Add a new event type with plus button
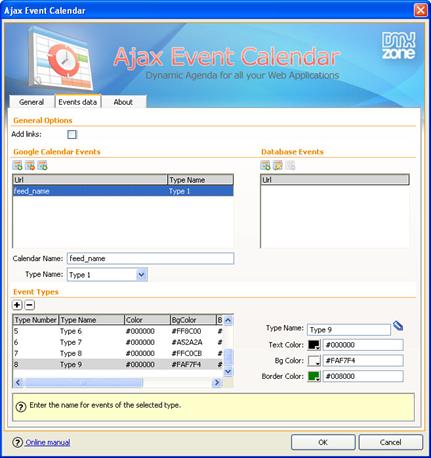The image size is (431, 458). (17, 305)
